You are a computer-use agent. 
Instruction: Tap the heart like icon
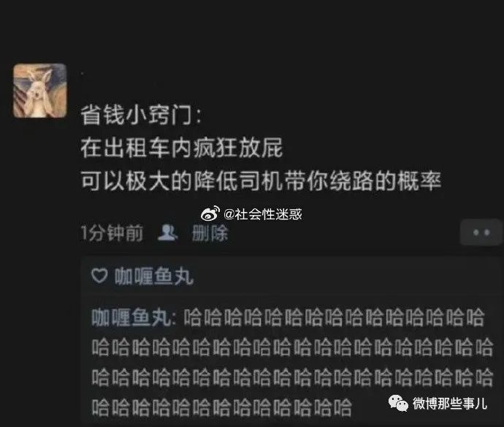coord(99,276)
